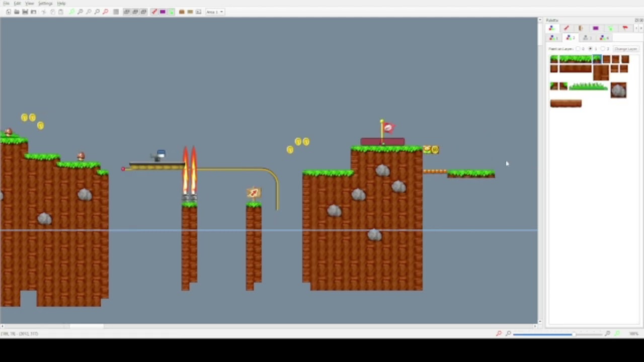Screen dimensions: 644x362
Task: Select tileset tab 4 in the Palette
Action: [604, 38]
